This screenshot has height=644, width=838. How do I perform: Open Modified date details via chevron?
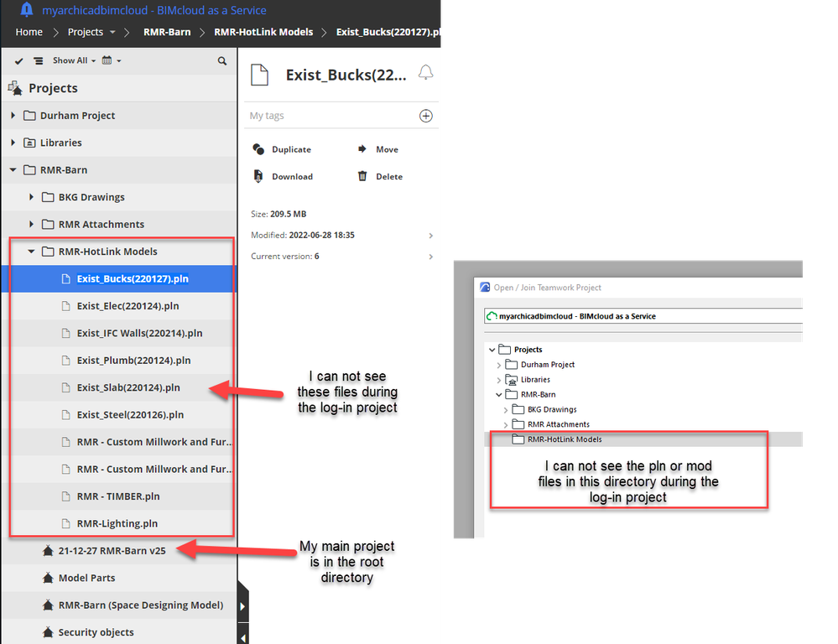click(430, 235)
